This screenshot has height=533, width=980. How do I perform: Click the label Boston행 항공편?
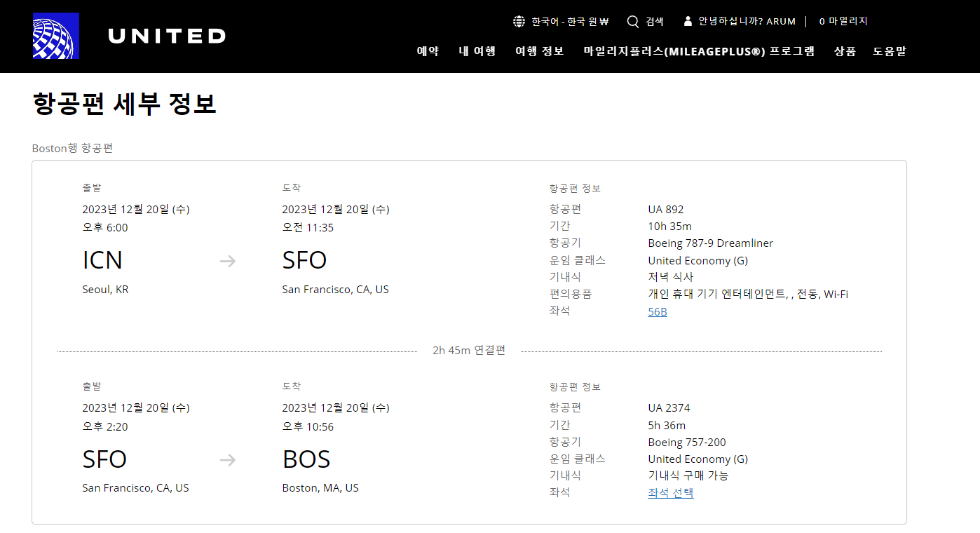click(x=73, y=148)
